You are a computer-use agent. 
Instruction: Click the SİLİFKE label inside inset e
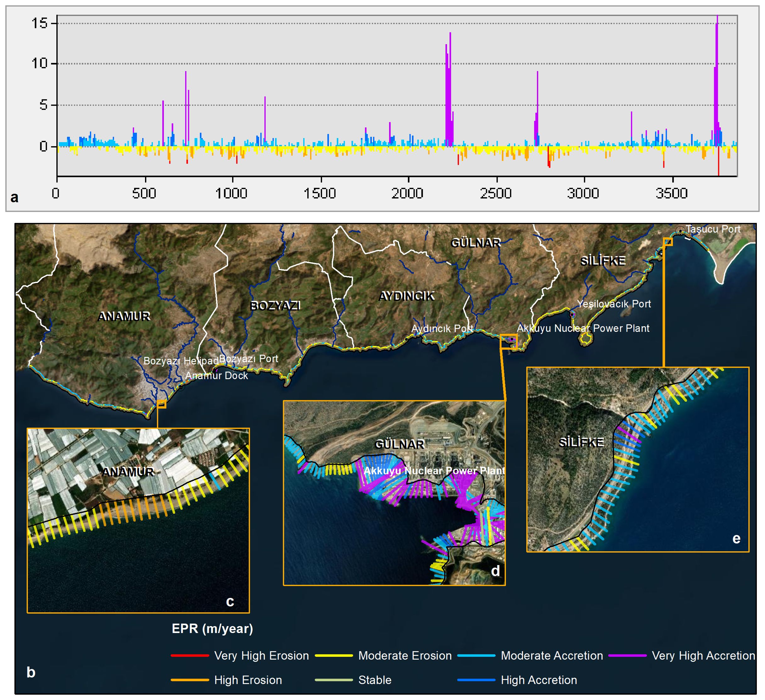pyautogui.click(x=581, y=442)
